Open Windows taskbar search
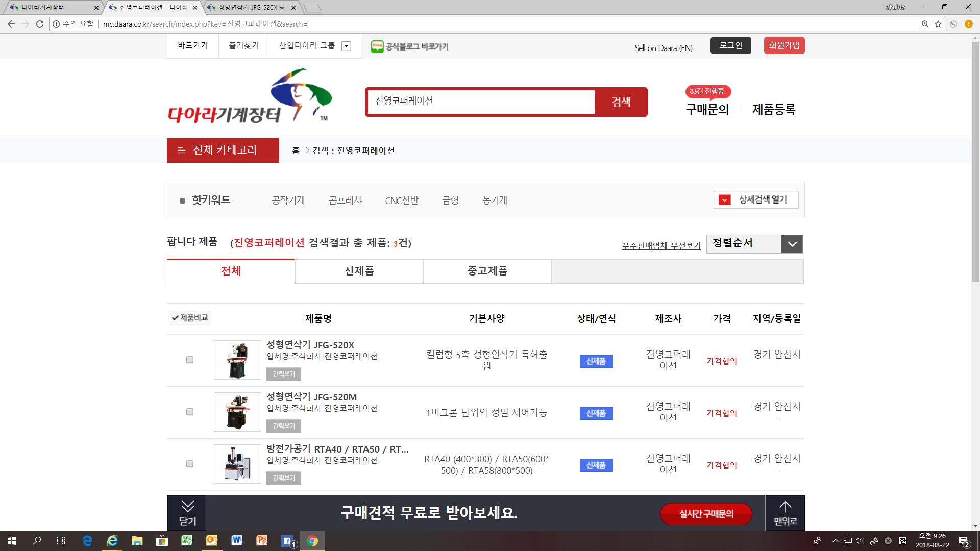Viewport: 980px width, 551px height. click(x=37, y=541)
